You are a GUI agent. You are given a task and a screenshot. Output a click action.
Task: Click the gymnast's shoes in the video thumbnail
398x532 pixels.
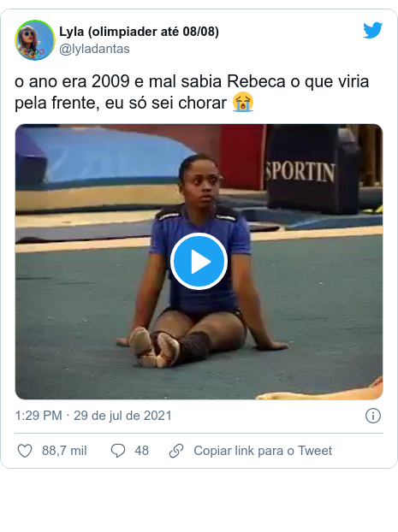pyautogui.click(x=155, y=346)
